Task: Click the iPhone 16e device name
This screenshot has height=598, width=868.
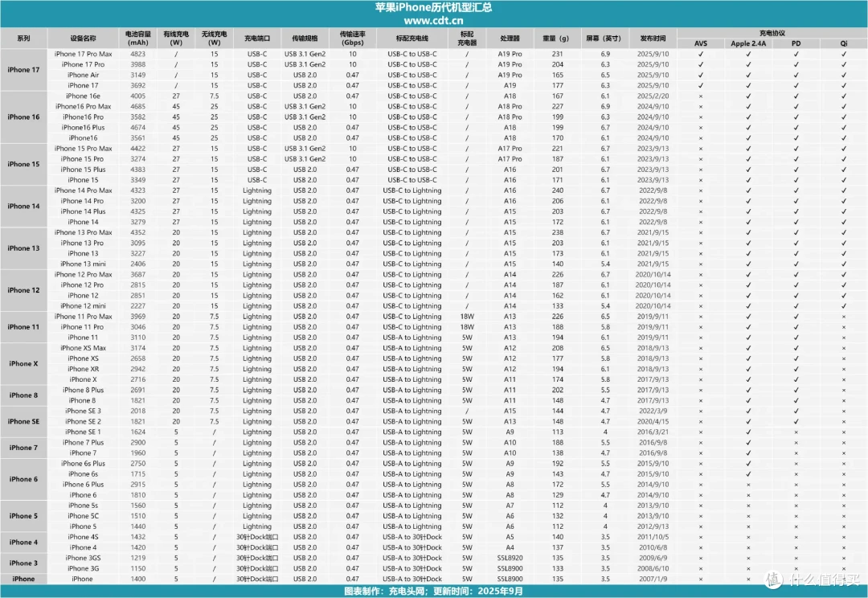Action: 83,96
